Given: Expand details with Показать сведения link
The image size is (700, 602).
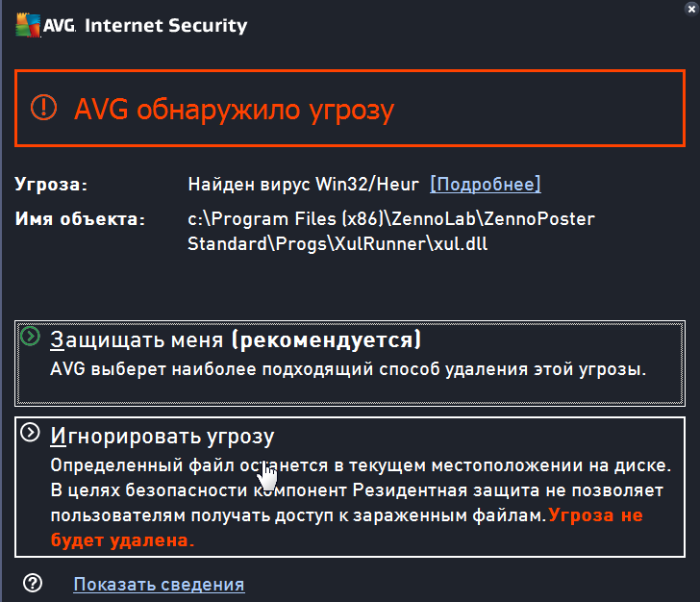Looking at the screenshot, I should pos(159,584).
